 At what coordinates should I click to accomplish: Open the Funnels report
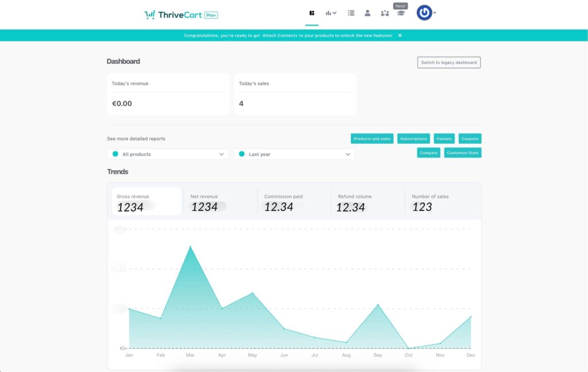444,139
